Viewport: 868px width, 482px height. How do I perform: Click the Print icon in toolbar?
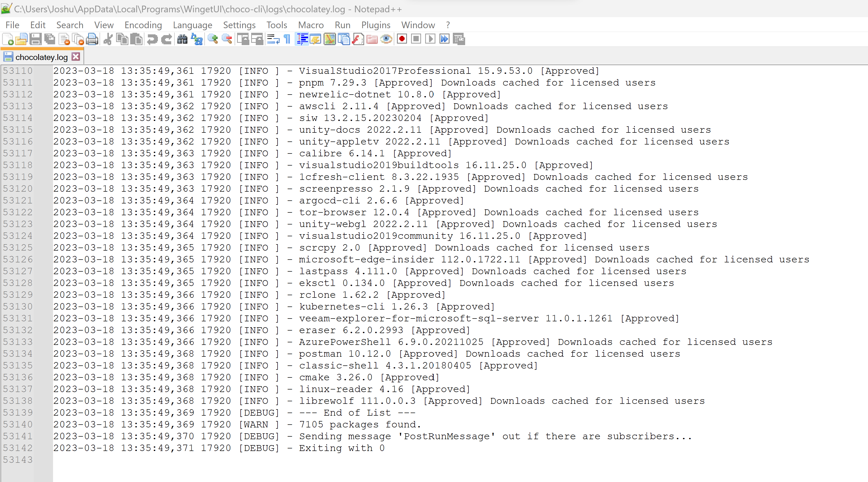click(x=92, y=39)
